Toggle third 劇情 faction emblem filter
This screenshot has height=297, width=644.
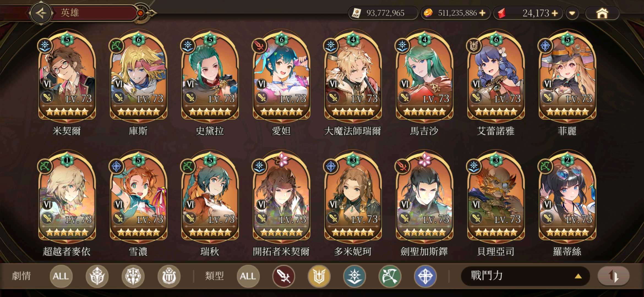tap(169, 276)
